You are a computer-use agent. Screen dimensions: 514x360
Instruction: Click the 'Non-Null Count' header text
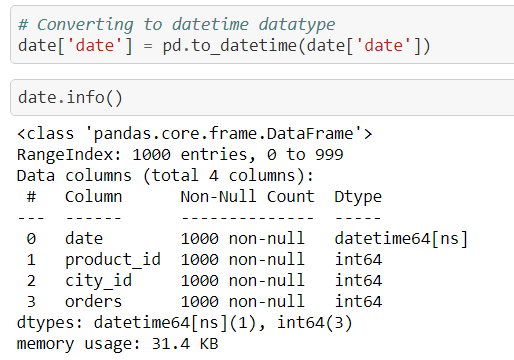coord(247,197)
